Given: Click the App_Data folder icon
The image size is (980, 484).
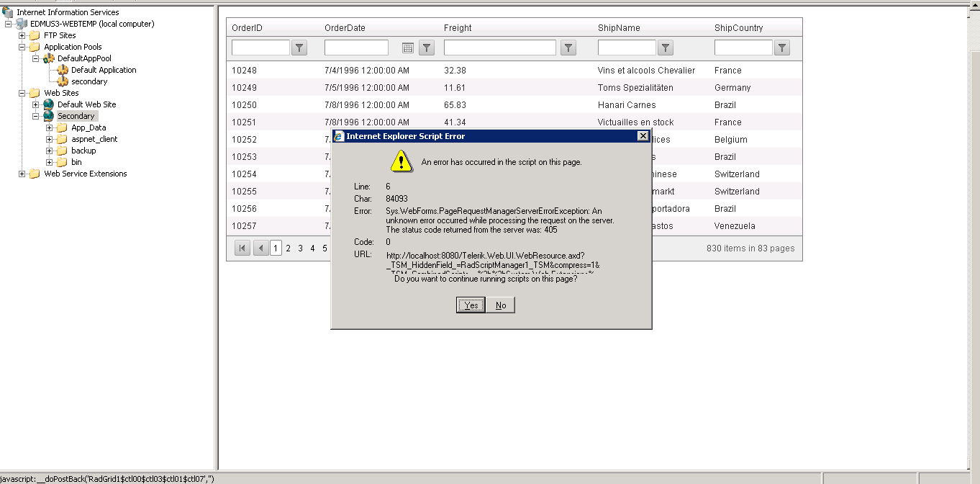Looking at the screenshot, I should click(x=62, y=127).
